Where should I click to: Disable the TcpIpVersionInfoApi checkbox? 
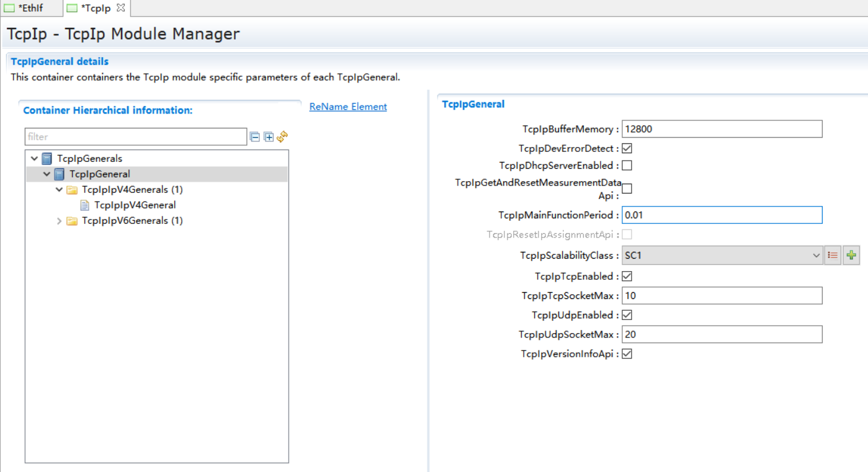click(x=627, y=354)
